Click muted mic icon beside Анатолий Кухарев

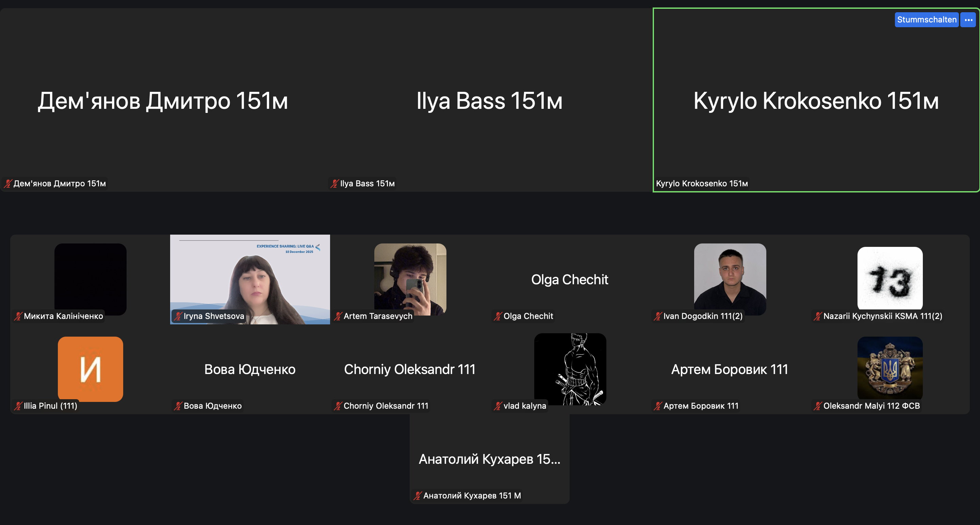[418, 496]
